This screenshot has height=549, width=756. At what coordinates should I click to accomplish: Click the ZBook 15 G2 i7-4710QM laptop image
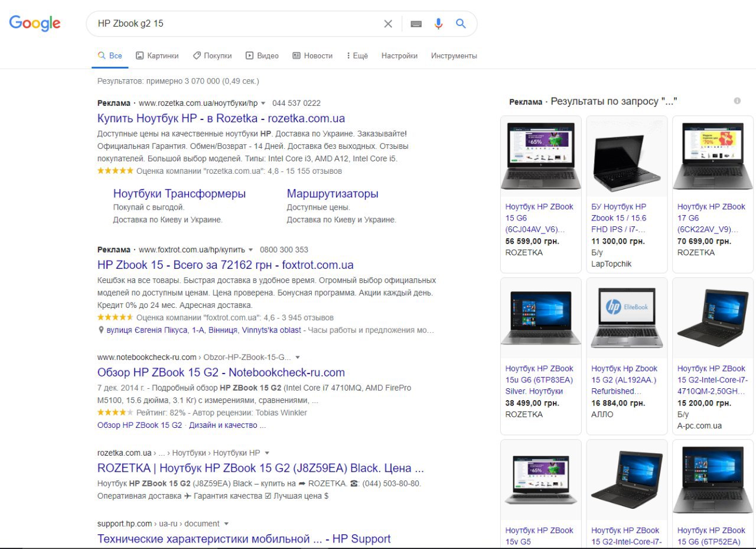point(713,318)
